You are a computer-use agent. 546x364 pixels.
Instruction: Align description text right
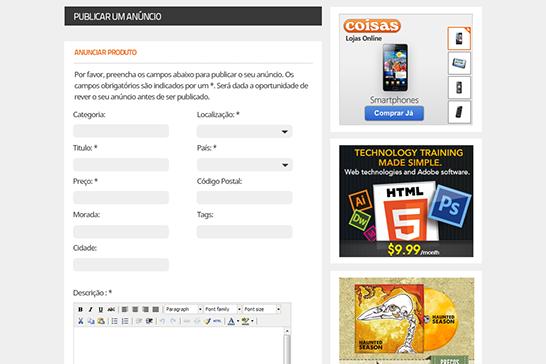click(145, 309)
